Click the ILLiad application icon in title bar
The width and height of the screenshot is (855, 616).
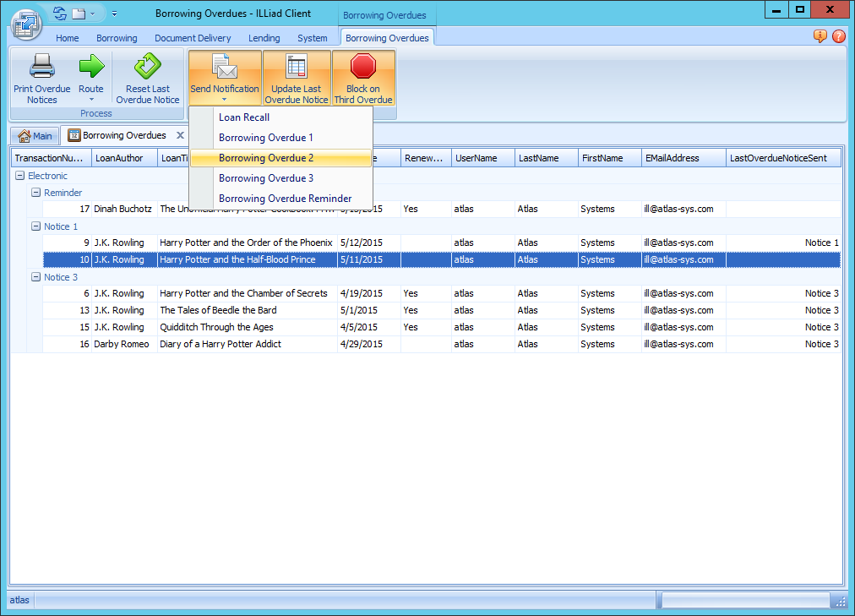[x=26, y=24]
